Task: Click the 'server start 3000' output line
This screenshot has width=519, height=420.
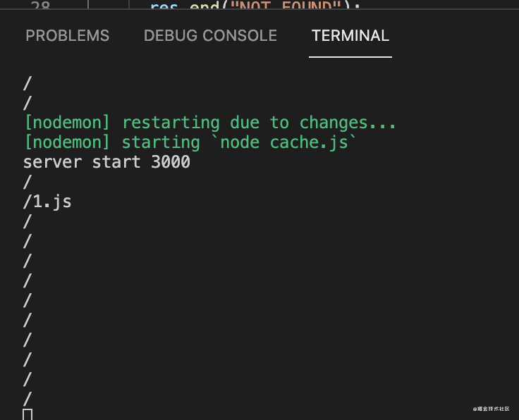Action: 106,162
